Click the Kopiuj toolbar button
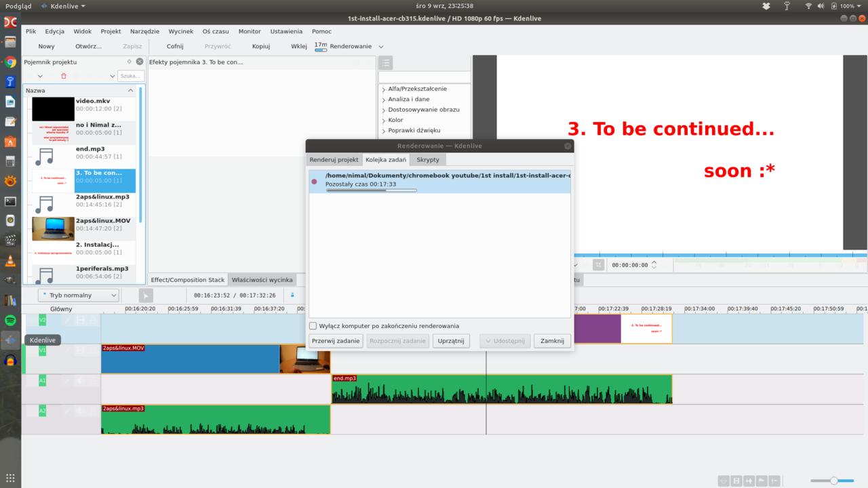868x488 pixels. [x=261, y=47]
